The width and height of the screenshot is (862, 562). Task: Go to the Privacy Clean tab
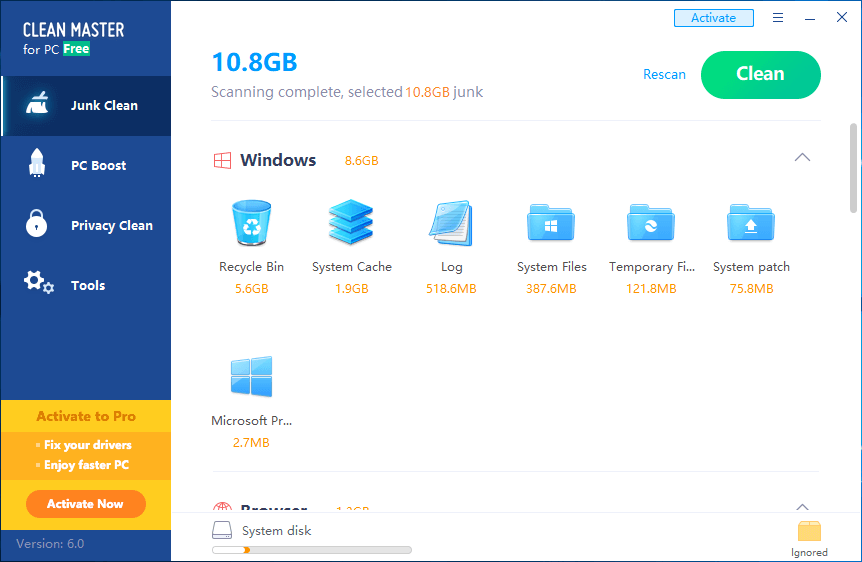coord(86,225)
